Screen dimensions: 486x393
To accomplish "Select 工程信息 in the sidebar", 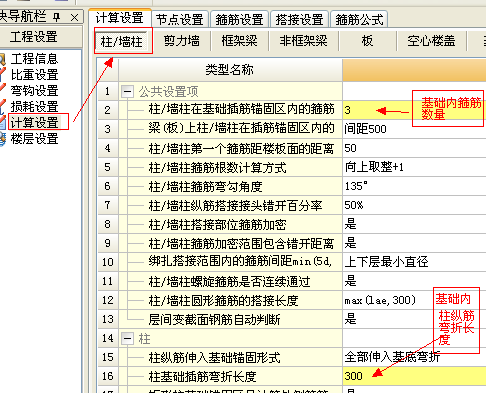I will 34,59.
